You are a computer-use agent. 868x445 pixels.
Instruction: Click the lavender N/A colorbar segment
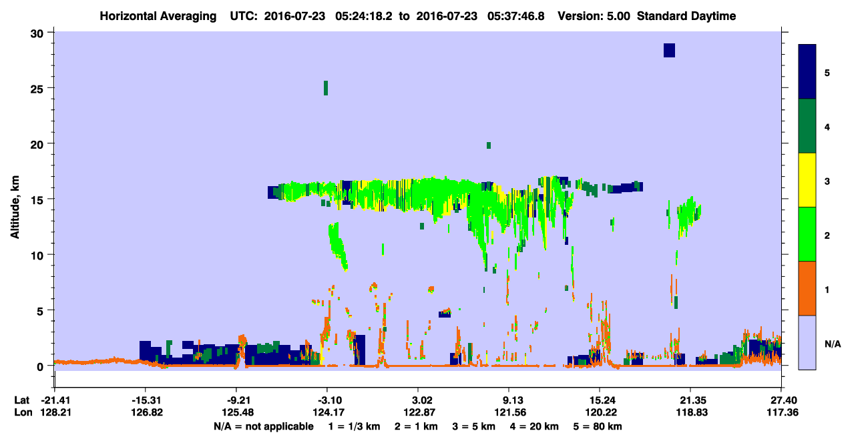(x=807, y=342)
